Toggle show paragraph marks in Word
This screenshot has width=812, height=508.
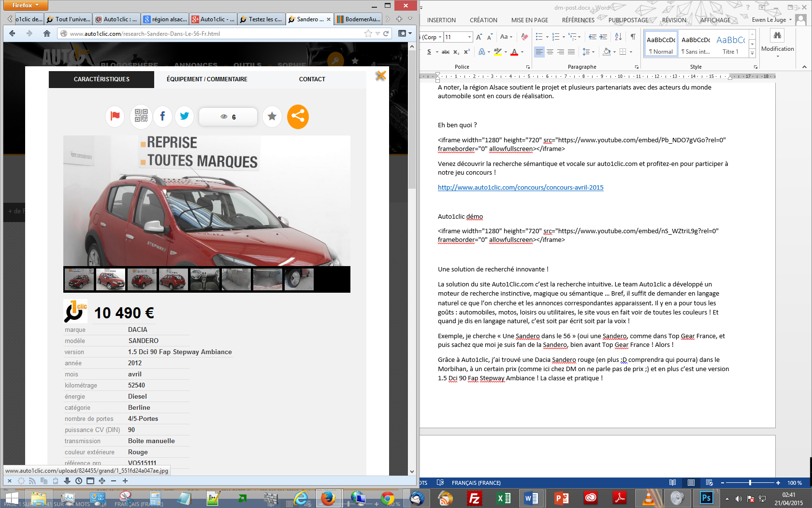coord(633,37)
